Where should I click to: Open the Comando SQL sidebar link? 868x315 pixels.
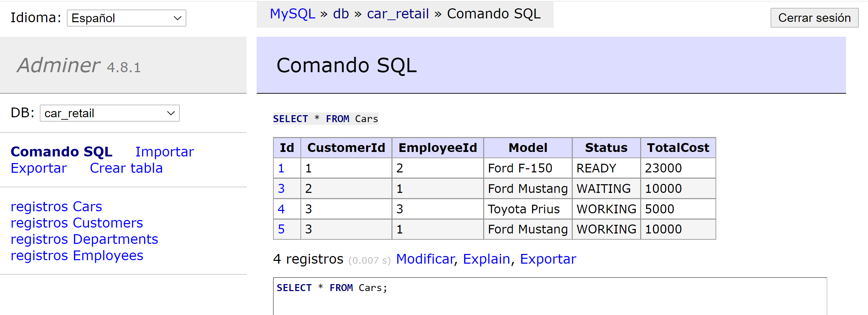61,152
